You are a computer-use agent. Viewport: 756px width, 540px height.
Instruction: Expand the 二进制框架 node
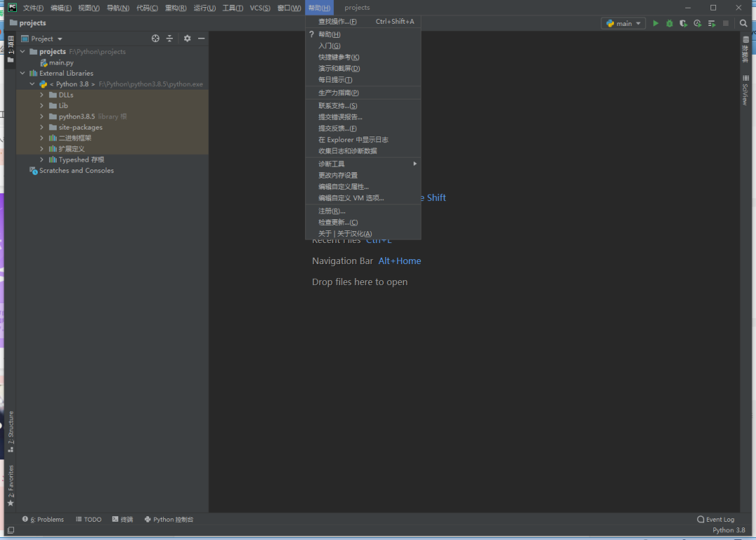(x=42, y=138)
